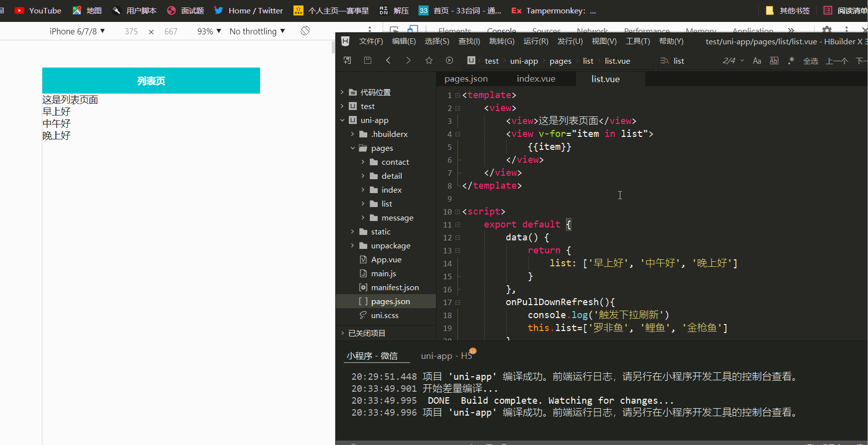Click the App.vue file icon
The image size is (868, 445).
click(x=363, y=259)
